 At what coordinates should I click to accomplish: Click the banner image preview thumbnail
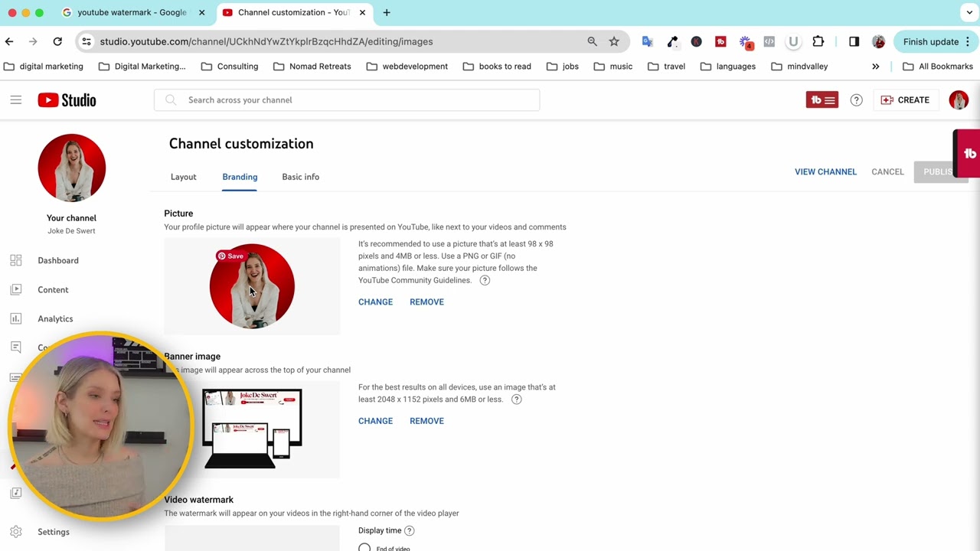(x=252, y=429)
